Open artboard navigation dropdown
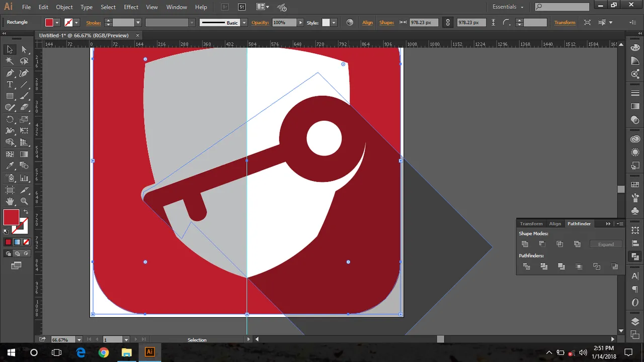644x362 pixels. pos(126,340)
